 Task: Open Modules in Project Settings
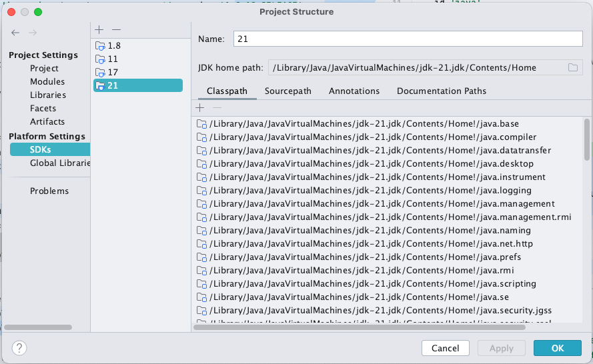[x=47, y=81]
